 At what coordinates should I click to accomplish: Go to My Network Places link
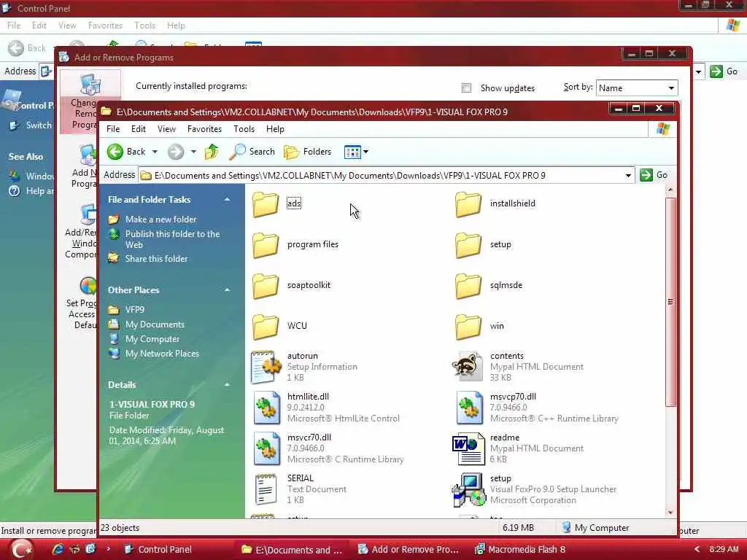pyautogui.click(x=162, y=354)
